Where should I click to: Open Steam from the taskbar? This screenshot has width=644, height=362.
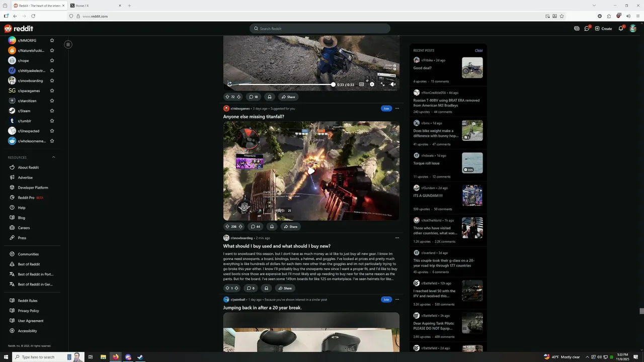pyautogui.click(x=140, y=357)
